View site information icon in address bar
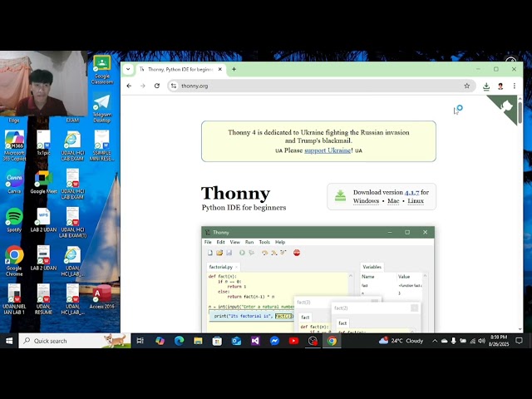Image resolution: width=532 pixels, height=399 pixels. coord(174,86)
